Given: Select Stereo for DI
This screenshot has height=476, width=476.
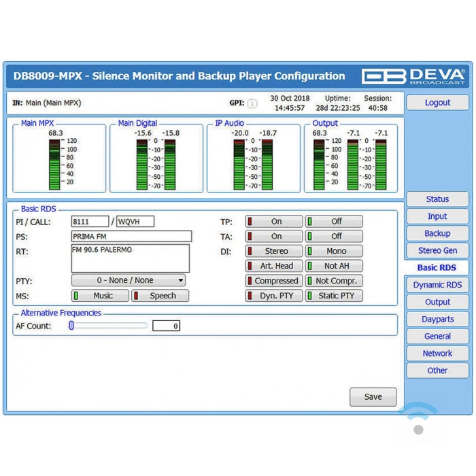Looking at the screenshot, I should [x=274, y=252].
